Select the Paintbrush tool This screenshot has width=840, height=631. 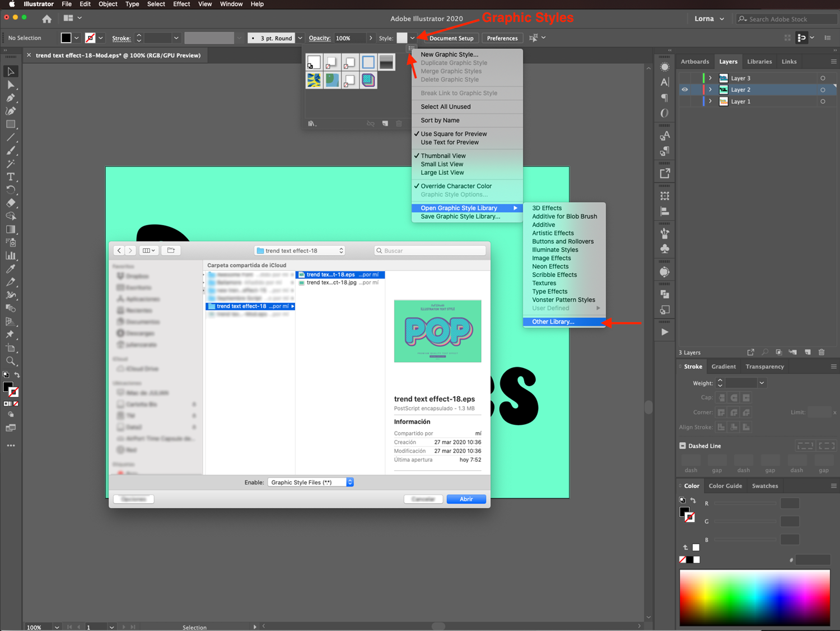click(11, 150)
